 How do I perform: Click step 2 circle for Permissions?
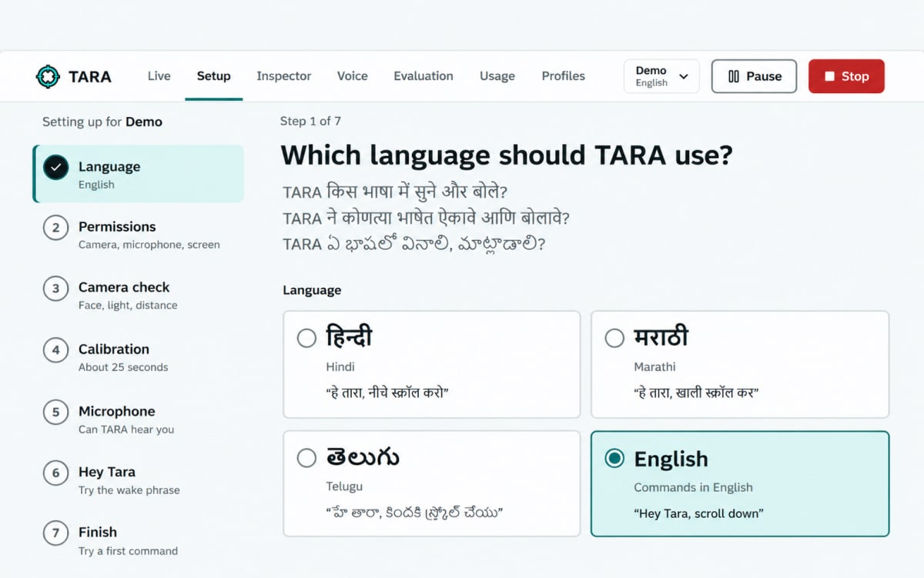[55, 228]
